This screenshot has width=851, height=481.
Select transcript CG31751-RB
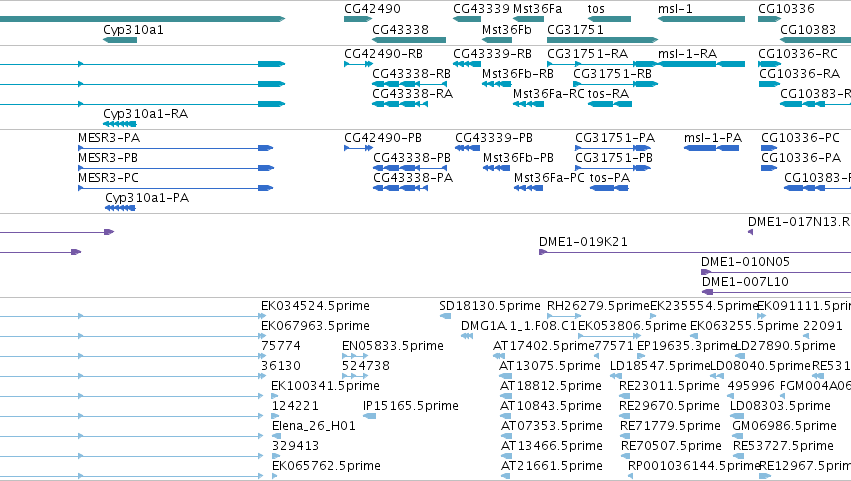[615, 84]
